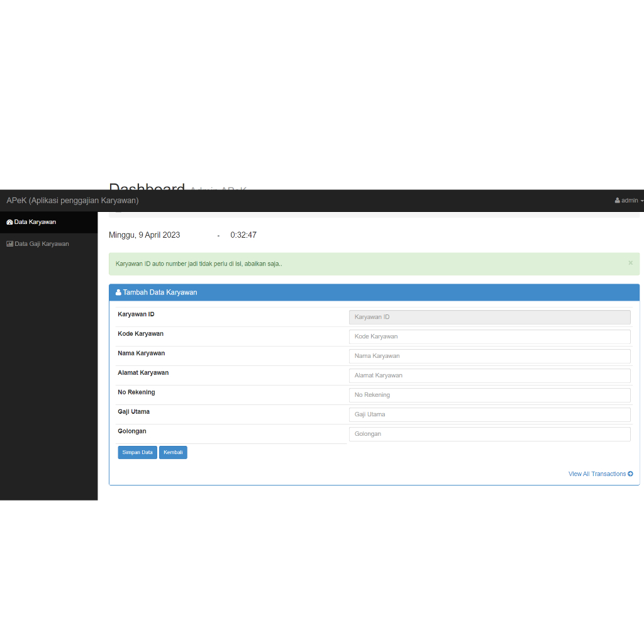Viewport: 644px width, 644px height.
Task: Open the Data Gaji Karyawan sidebar menu item
Action: pos(42,244)
